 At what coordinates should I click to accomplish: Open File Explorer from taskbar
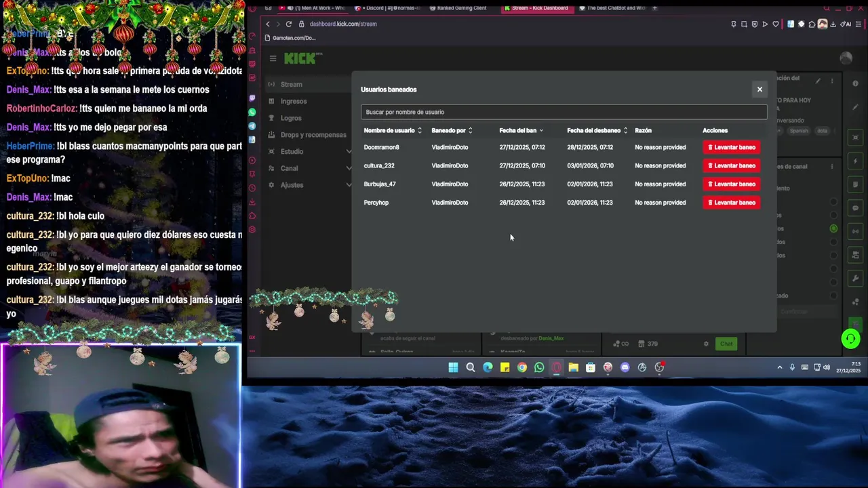[574, 367]
